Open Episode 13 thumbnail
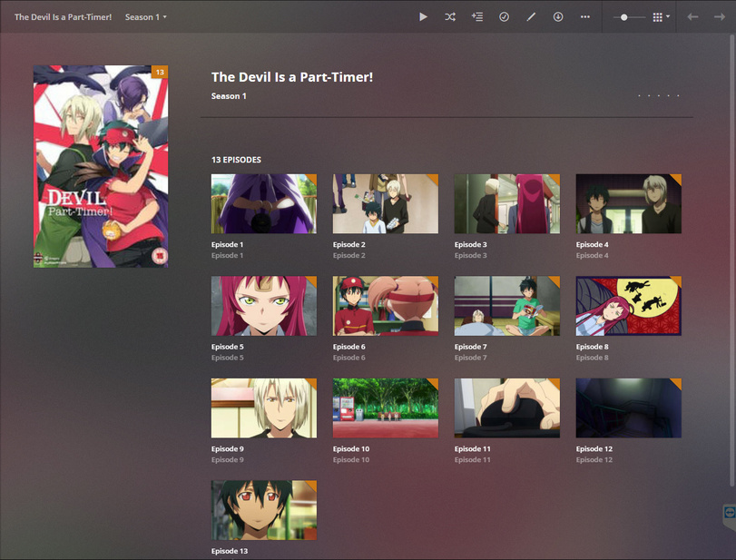 point(264,510)
